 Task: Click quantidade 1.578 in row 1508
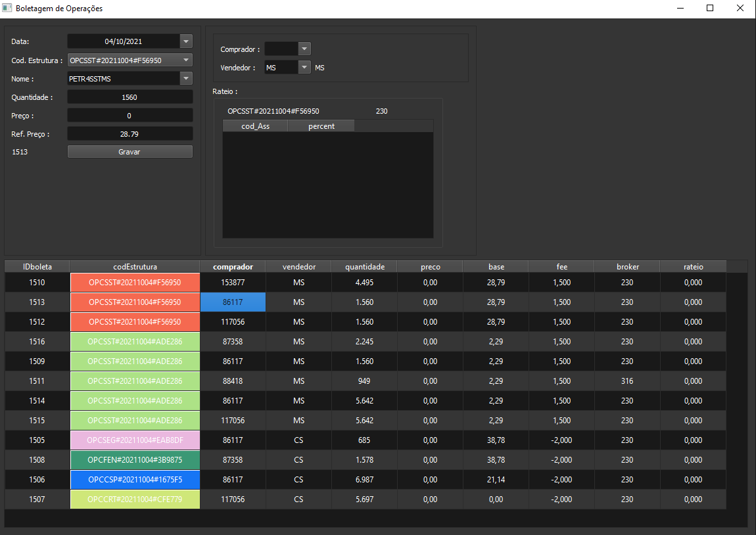coord(364,460)
